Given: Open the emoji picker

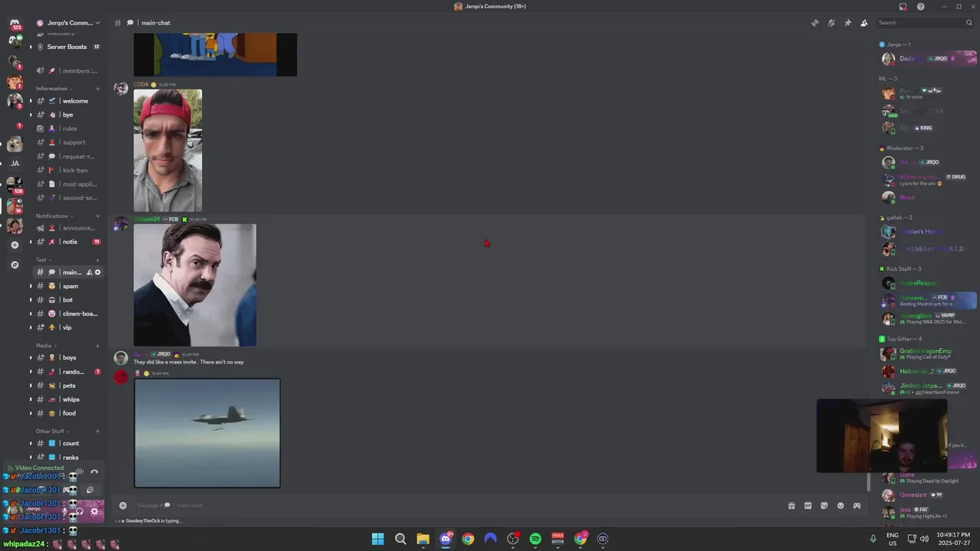Looking at the screenshot, I should click(x=841, y=506).
